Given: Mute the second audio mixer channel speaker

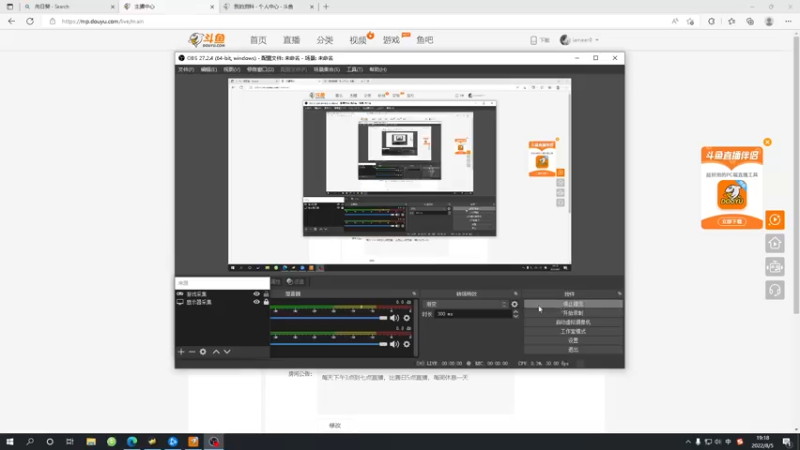Looking at the screenshot, I should pyautogui.click(x=394, y=344).
